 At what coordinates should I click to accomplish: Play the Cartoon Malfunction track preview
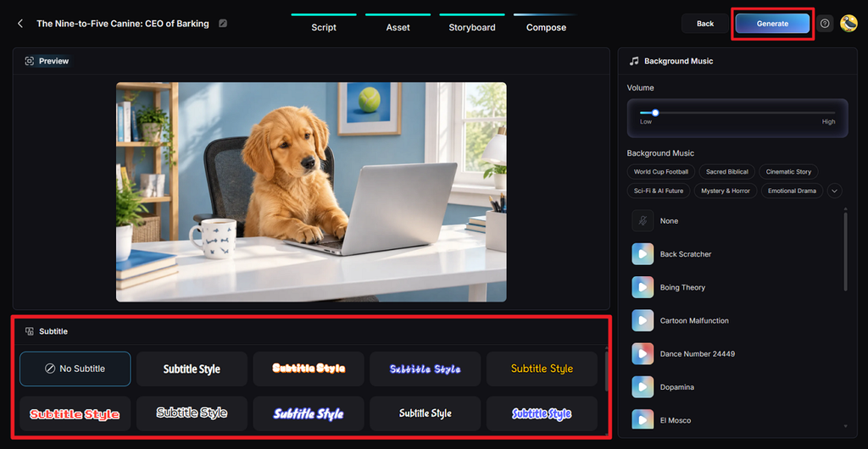point(643,321)
